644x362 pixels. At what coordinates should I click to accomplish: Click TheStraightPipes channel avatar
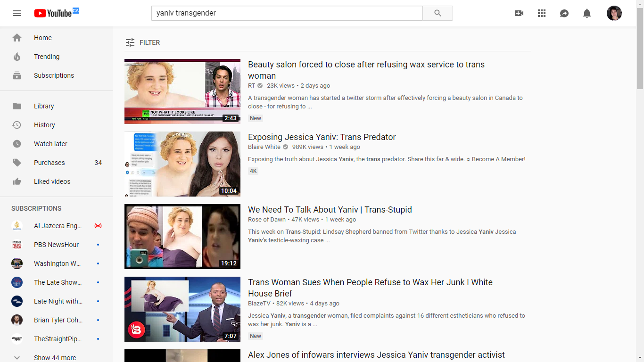coord(17,339)
